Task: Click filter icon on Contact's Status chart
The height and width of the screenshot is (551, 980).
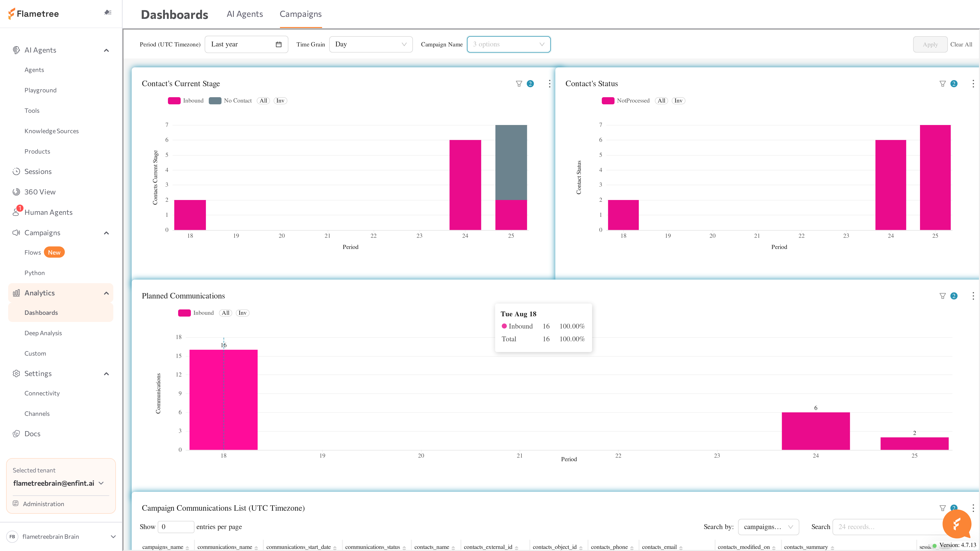Action: (942, 84)
